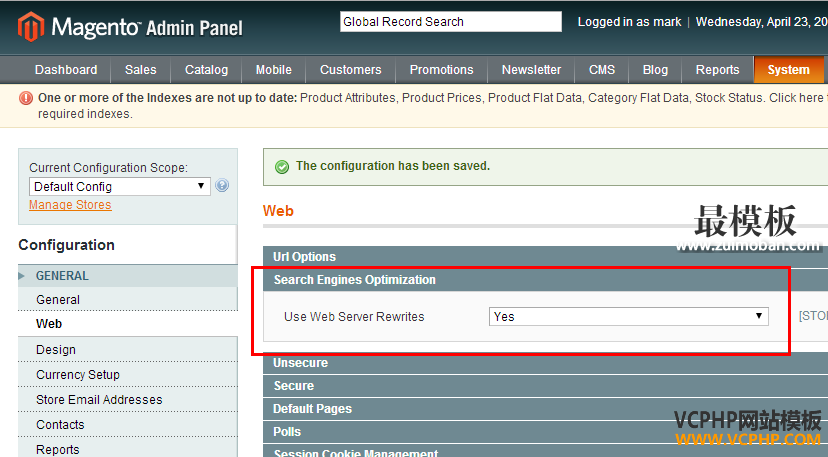Screen dimensions: 828x457
Task: Open the Catalog menu
Action: [206, 70]
